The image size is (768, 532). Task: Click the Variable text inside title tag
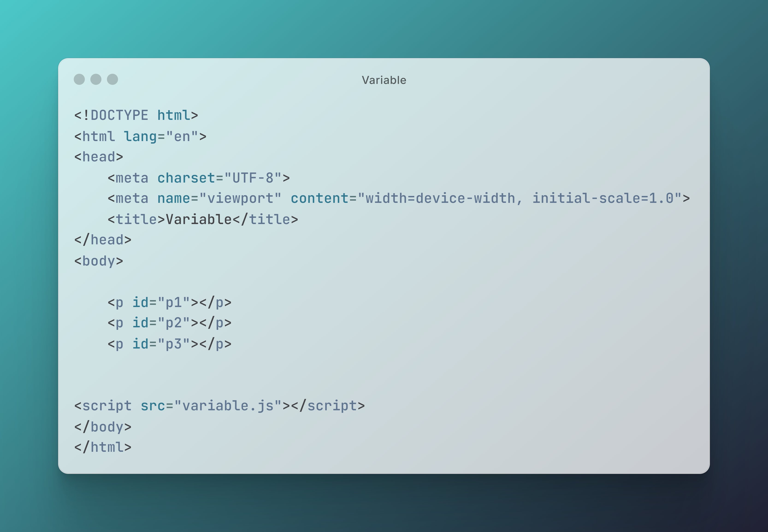(199, 219)
